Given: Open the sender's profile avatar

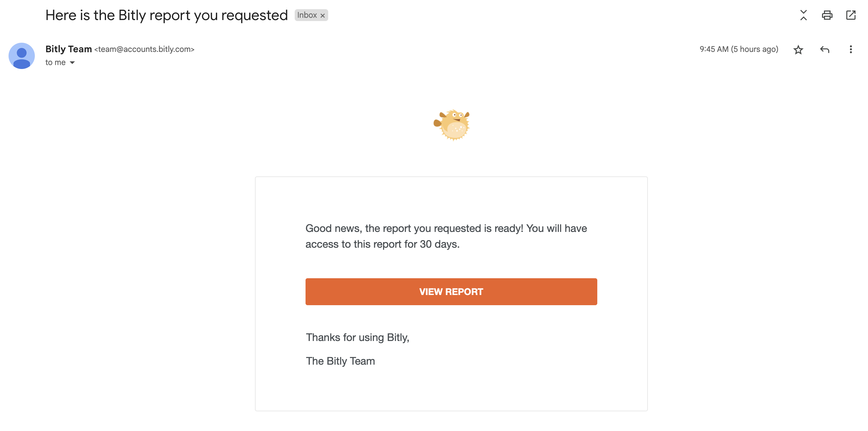Looking at the screenshot, I should 22,56.
